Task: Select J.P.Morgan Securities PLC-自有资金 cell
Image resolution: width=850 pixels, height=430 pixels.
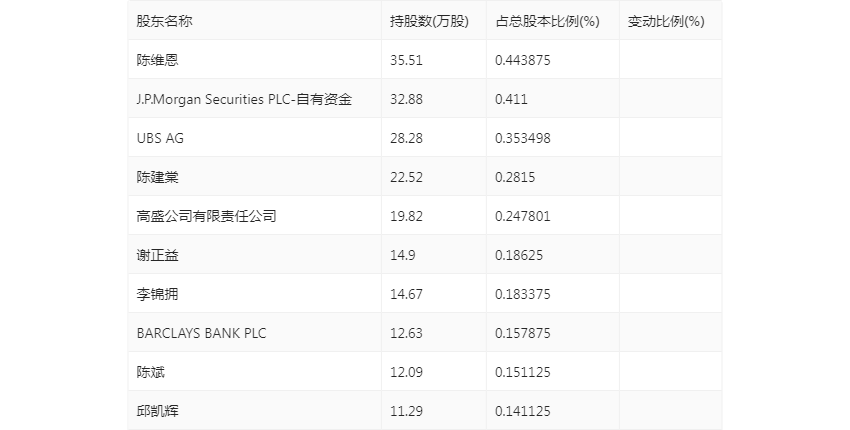Action: (x=244, y=99)
